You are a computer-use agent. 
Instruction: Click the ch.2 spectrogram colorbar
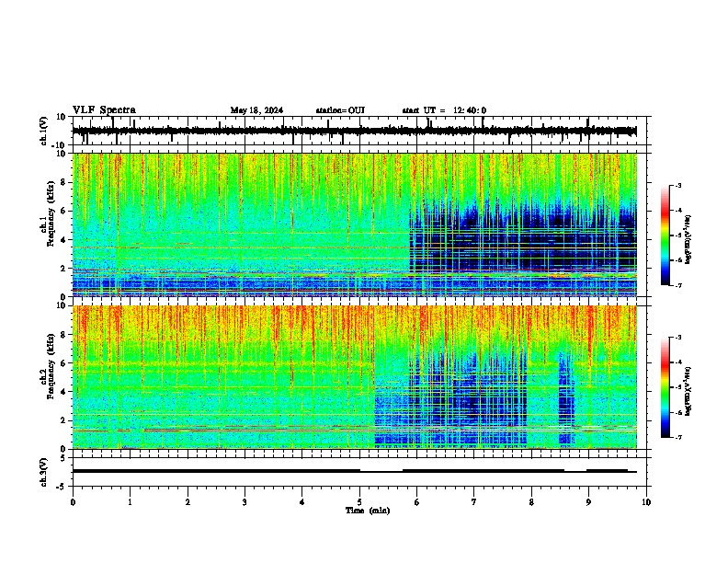pyautogui.click(x=665, y=387)
